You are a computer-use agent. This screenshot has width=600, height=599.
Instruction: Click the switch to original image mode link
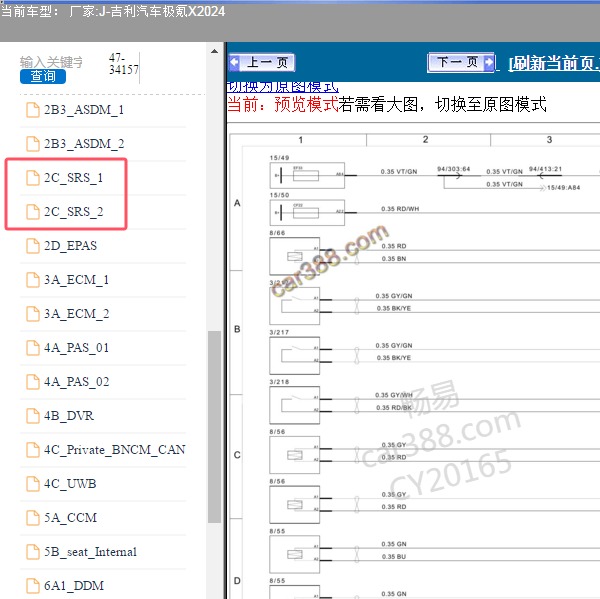click(x=282, y=87)
